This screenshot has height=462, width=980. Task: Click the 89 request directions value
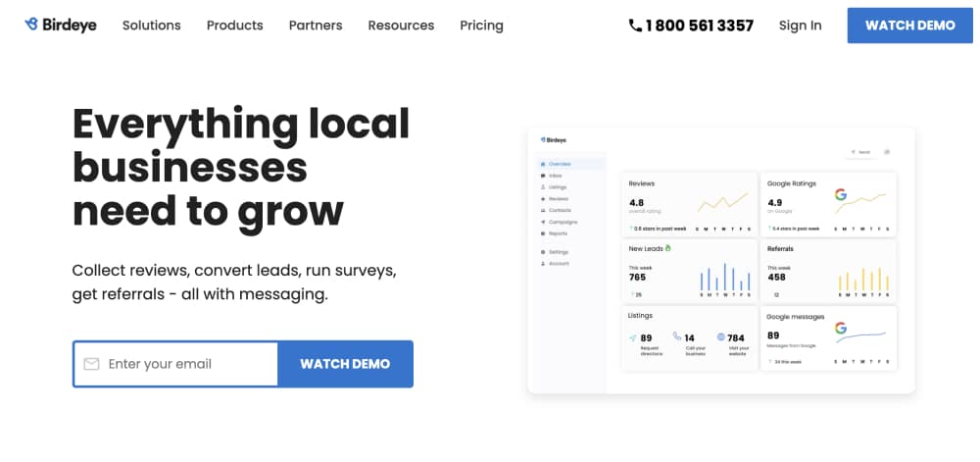coord(646,338)
